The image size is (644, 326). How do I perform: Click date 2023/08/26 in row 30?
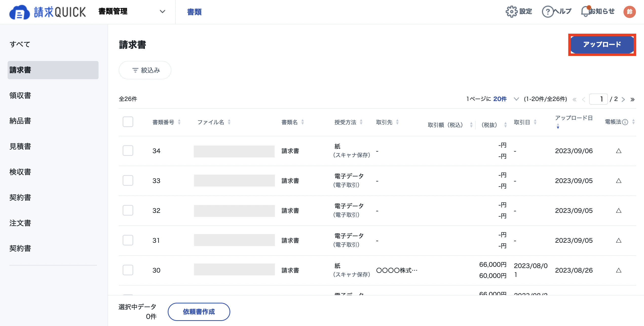(x=574, y=270)
